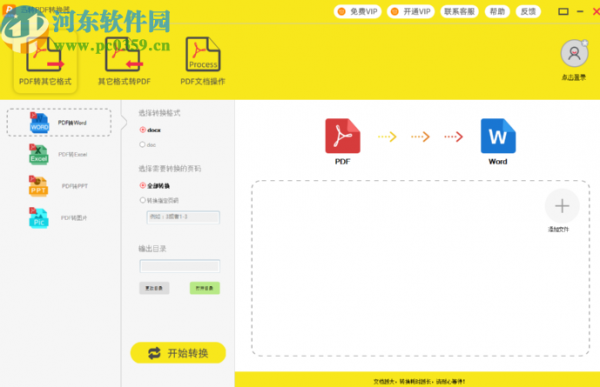Select the PDF转Excel converter item

(x=59, y=154)
